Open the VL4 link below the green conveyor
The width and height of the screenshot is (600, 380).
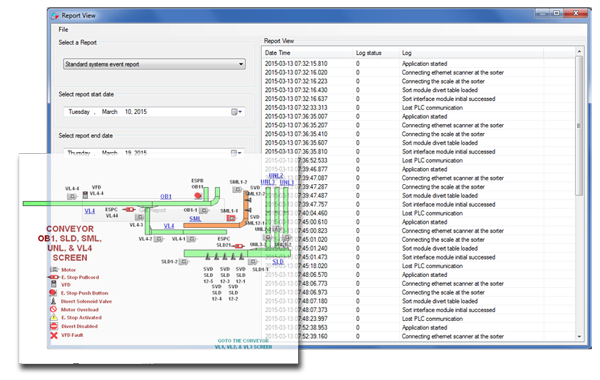pyautogui.click(x=90, y=211)
